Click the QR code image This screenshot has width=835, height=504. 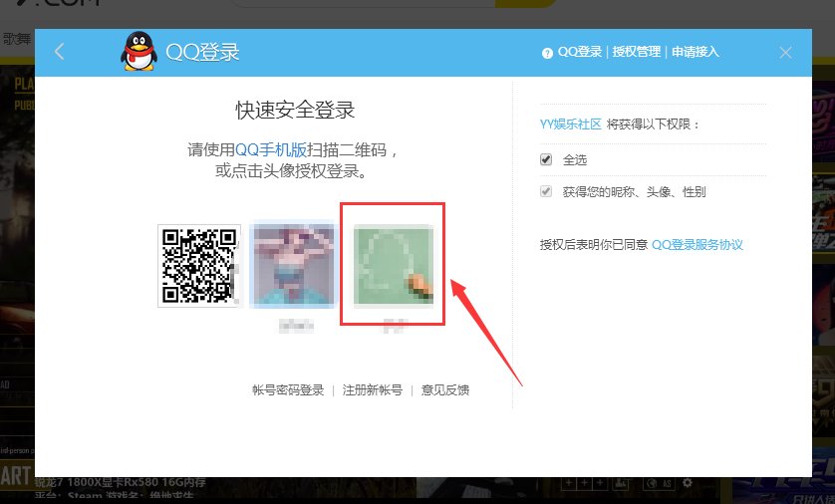pyautogui.click(x=198, y=266)
